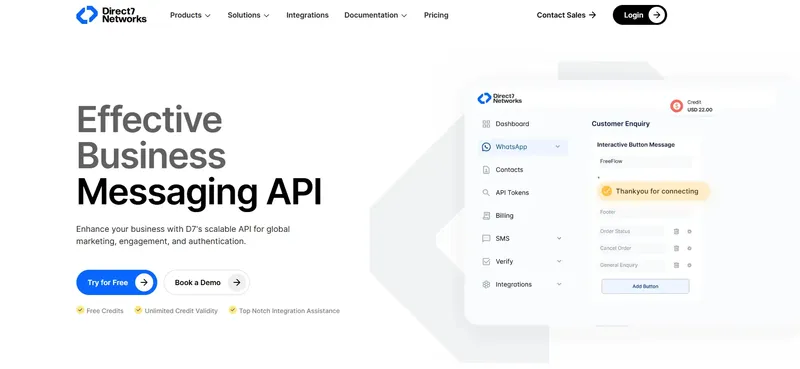Click the FreeFlow input field
This screenshot has height=369, width=800.
coord(644,161)
